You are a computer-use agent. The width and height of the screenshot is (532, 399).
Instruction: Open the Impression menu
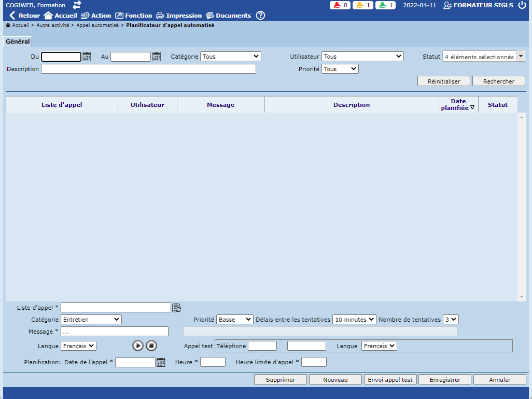click(x=179, y=16)
